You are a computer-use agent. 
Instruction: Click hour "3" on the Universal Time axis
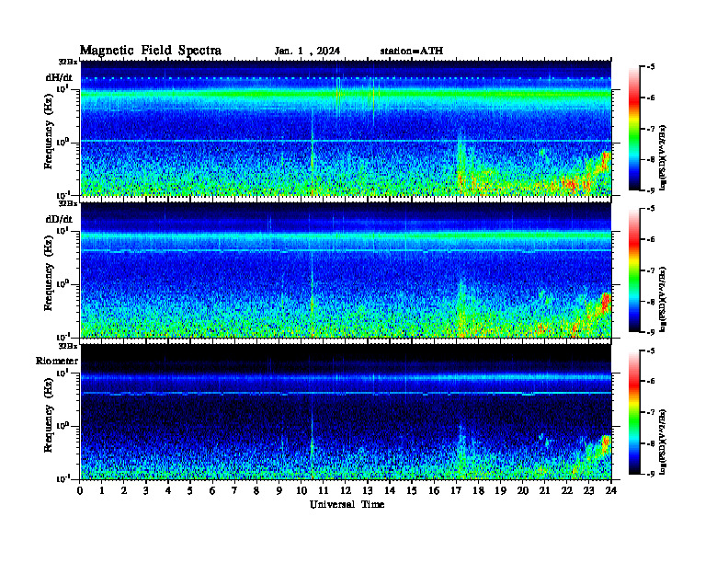[146, 490]
